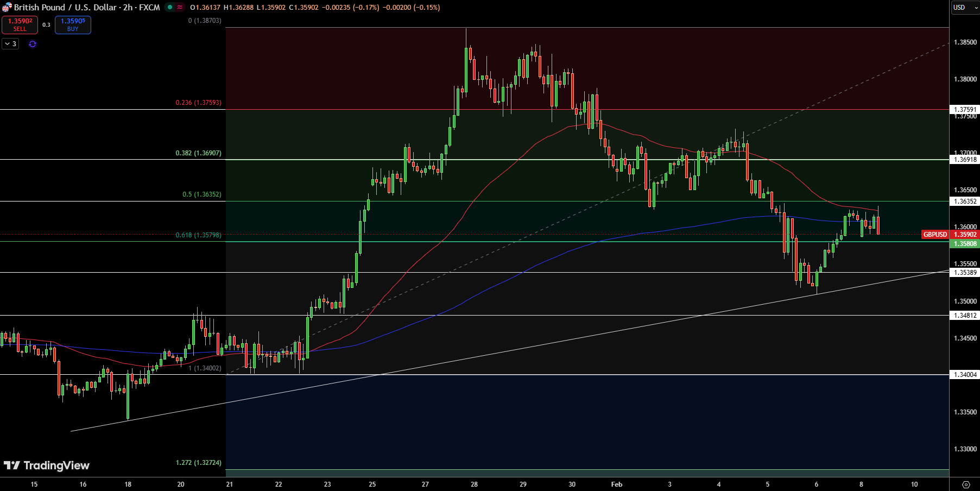
Task: Click the Fibonacci 0 (1.38703) level label
Action: pos(205,21)
